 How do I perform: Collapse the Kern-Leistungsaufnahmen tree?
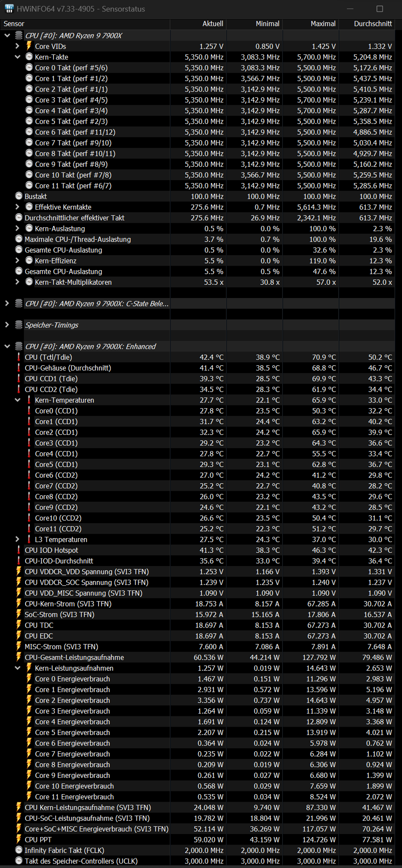(x=17, y=668)
